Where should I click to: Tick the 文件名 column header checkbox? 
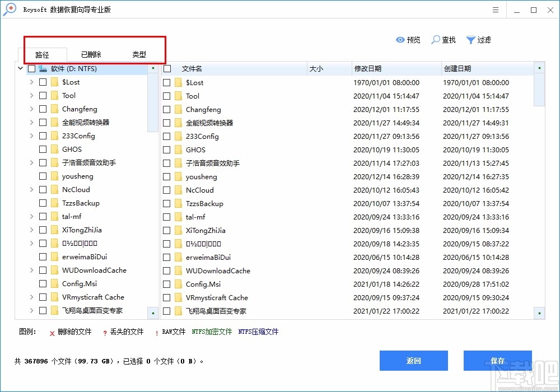pyautogui.click(x=166, y=68)
